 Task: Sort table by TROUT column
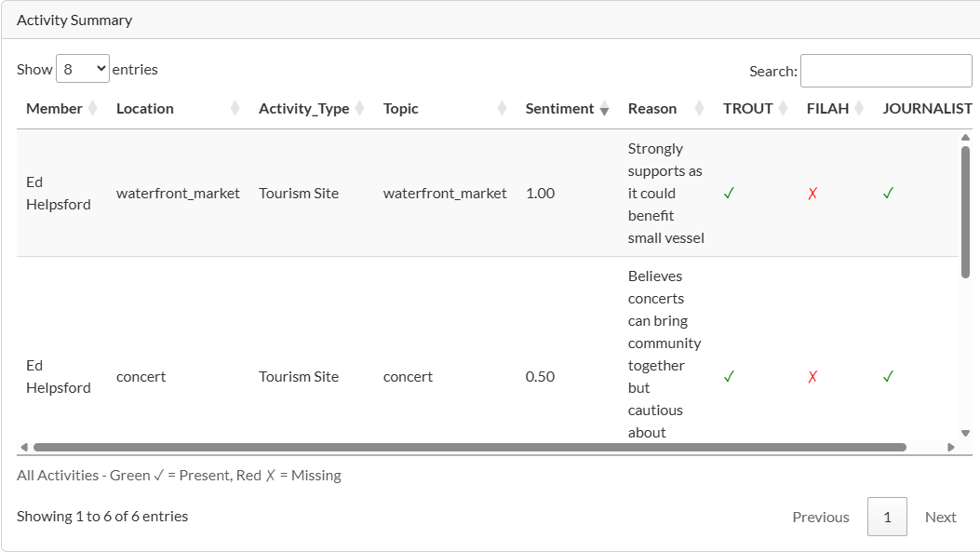(748, 109)
